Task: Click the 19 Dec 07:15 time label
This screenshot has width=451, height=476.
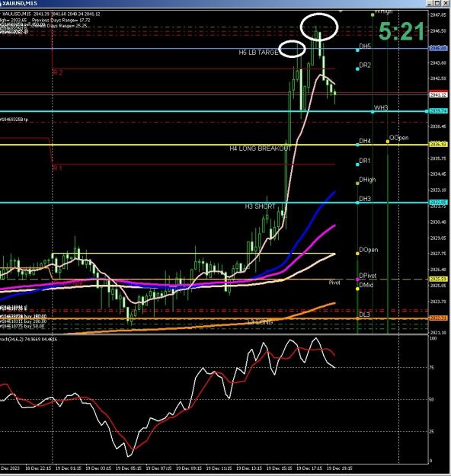Action: pyautogui.click(x=158, y=468)
